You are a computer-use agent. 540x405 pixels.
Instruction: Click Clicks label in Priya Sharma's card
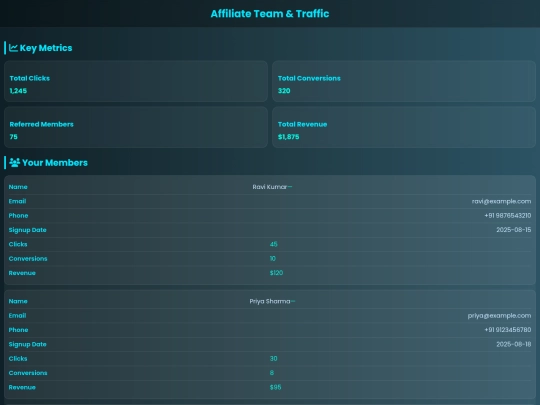[x=18, y=359]
